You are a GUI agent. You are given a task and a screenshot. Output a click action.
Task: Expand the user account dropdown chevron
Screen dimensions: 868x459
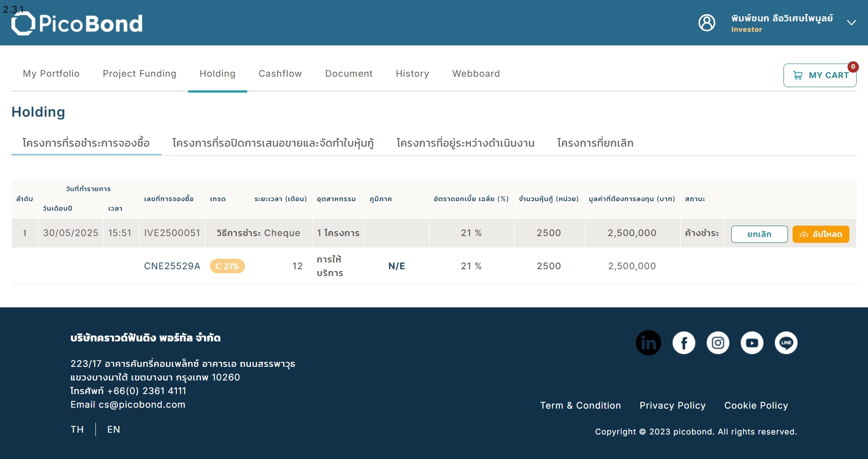click(x=852, y=23)
